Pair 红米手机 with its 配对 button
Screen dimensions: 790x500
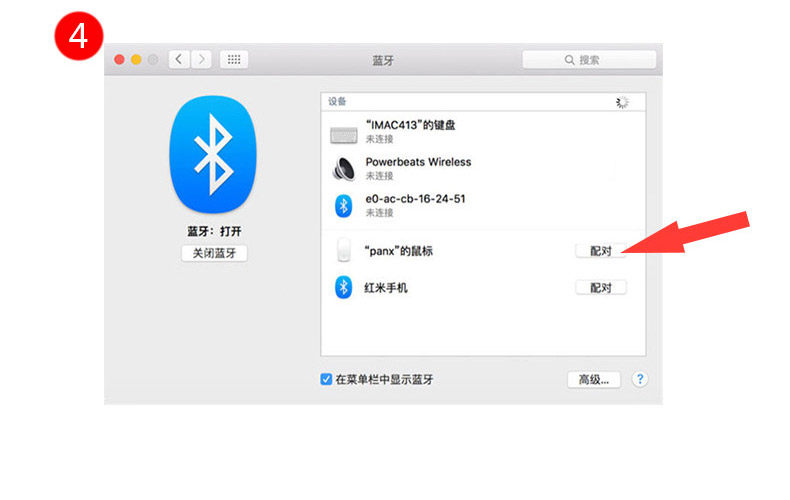pyautogui.click(x=601, y=287)
